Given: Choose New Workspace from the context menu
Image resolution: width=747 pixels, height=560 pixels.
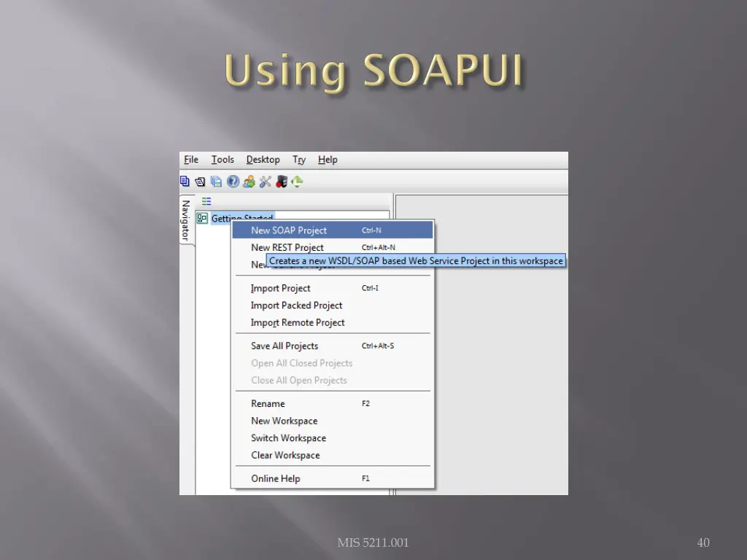Looking at the screenshot, I should click(333, 421).
